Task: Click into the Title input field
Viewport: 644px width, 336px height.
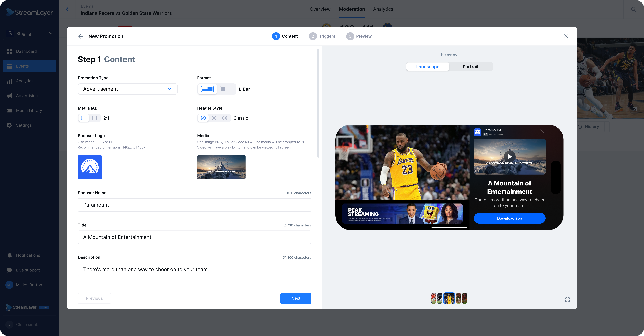Action: [194, 237]
